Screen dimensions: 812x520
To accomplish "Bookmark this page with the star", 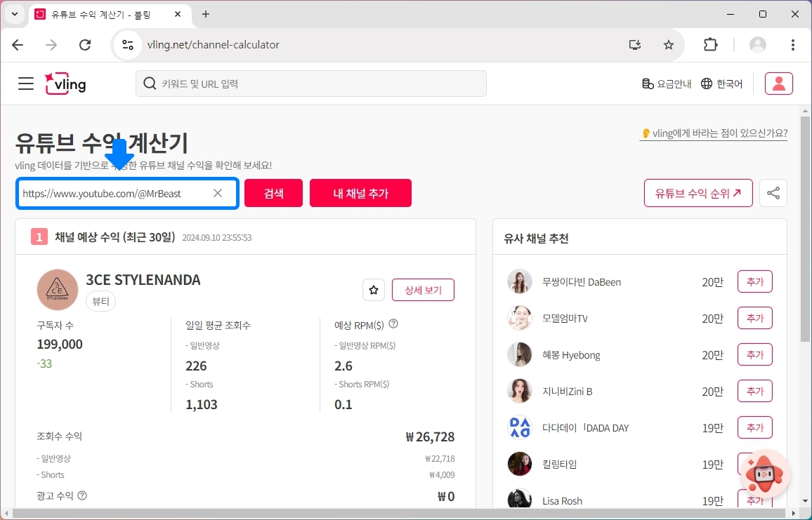I will click(669, 45).
